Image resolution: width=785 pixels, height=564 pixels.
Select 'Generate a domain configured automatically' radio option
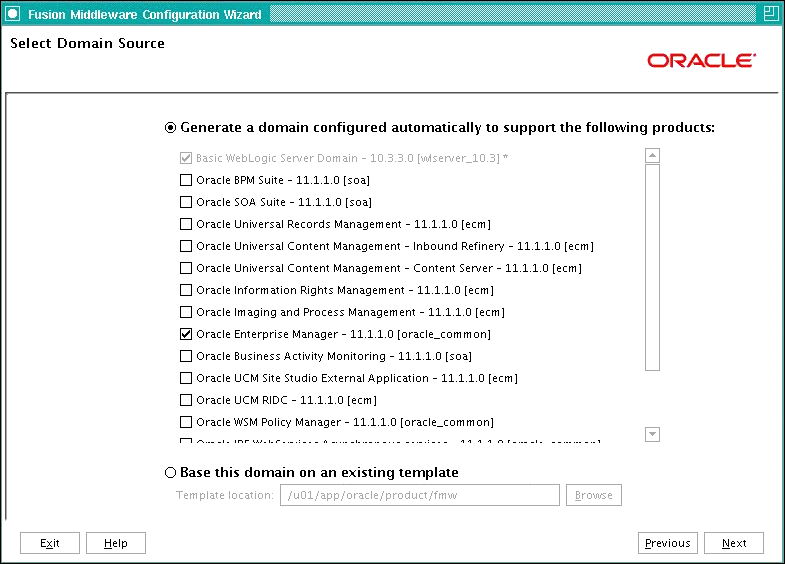coord(170,128)
